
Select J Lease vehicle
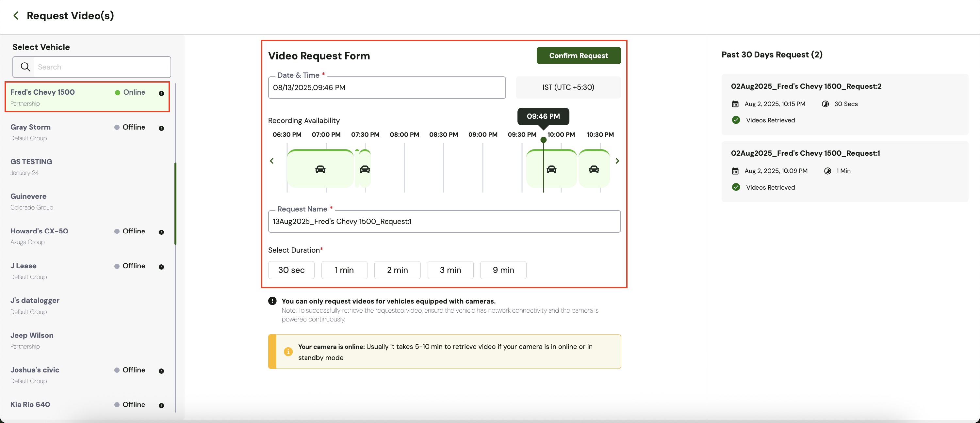[87, 271]
